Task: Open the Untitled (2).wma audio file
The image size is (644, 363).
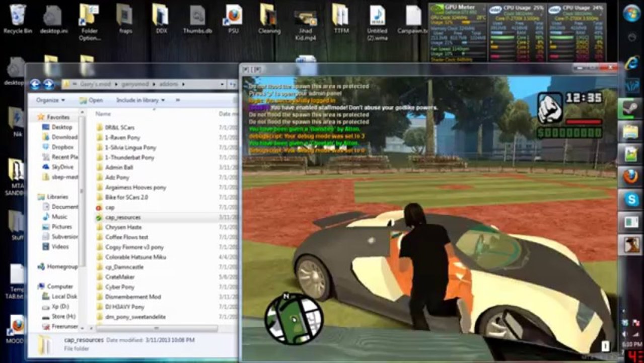Action: (377, 22)
